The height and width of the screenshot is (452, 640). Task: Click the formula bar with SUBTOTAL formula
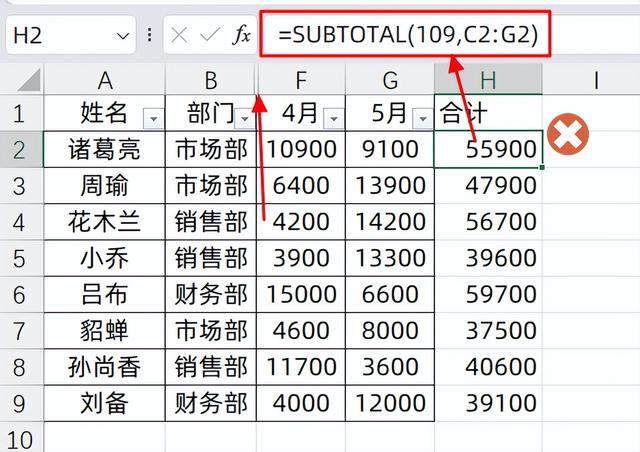pos(406,34)
